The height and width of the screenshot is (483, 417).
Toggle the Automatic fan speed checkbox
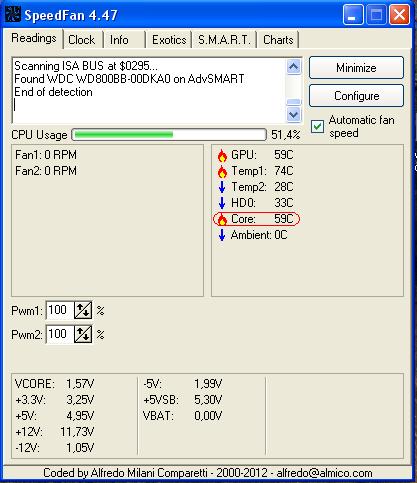(x=317, y=127)
